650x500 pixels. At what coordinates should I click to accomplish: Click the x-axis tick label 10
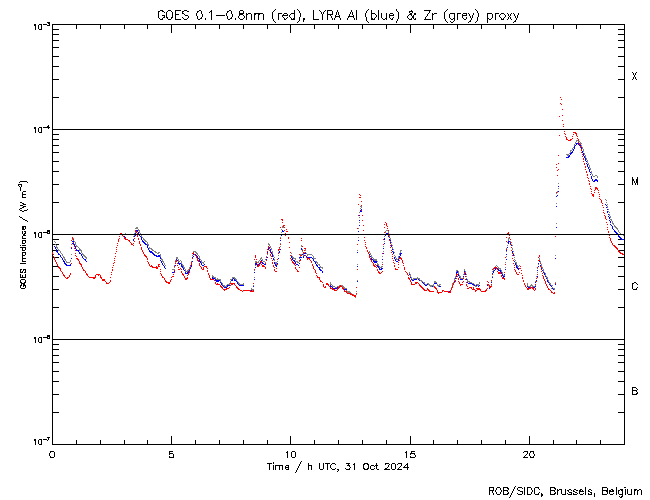point(290,453)
